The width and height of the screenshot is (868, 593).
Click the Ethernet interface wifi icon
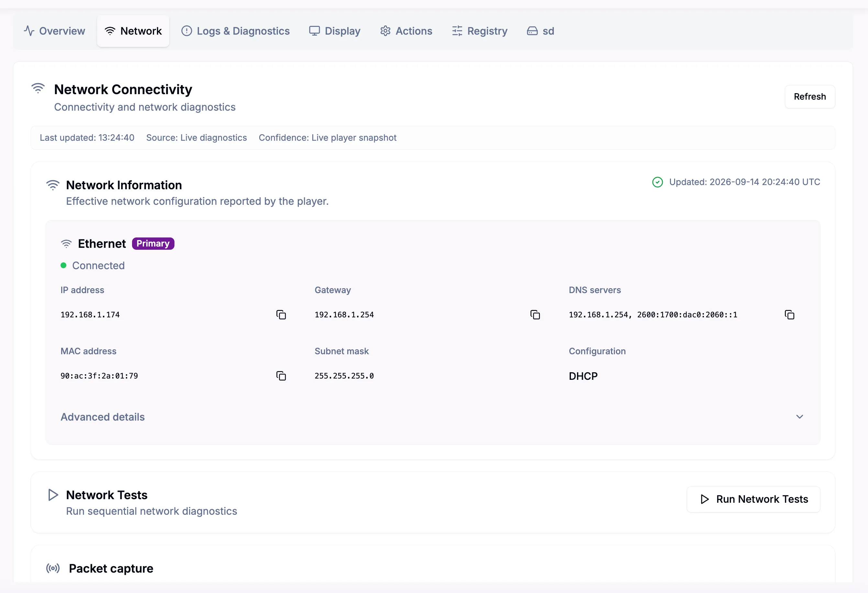(x=66, y=244)
